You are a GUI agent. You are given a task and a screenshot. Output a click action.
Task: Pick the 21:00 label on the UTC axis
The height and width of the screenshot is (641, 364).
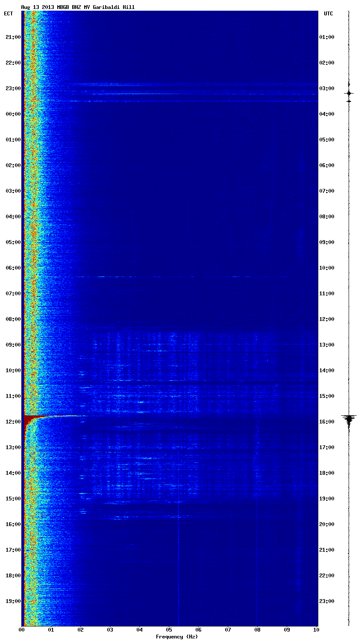coord(327,550)
